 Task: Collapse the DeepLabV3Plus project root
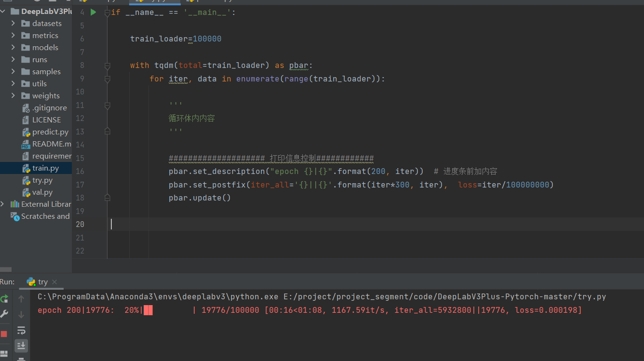4,11
